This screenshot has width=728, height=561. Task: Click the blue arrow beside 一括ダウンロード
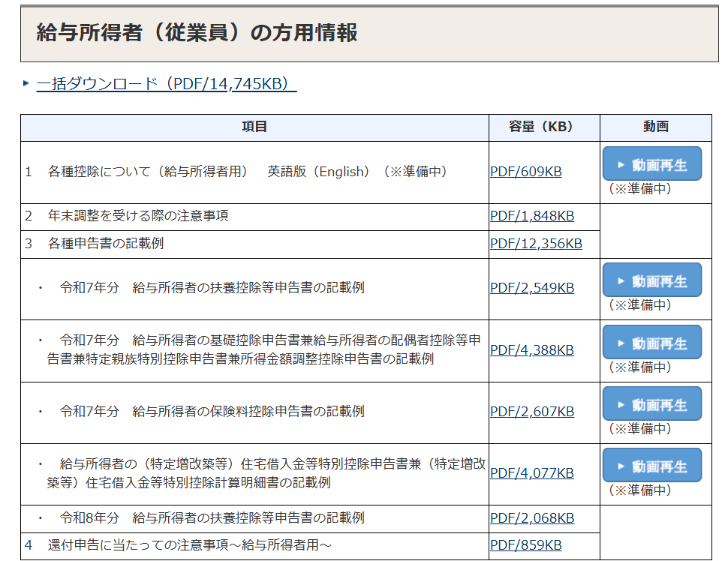coord(26,83)
